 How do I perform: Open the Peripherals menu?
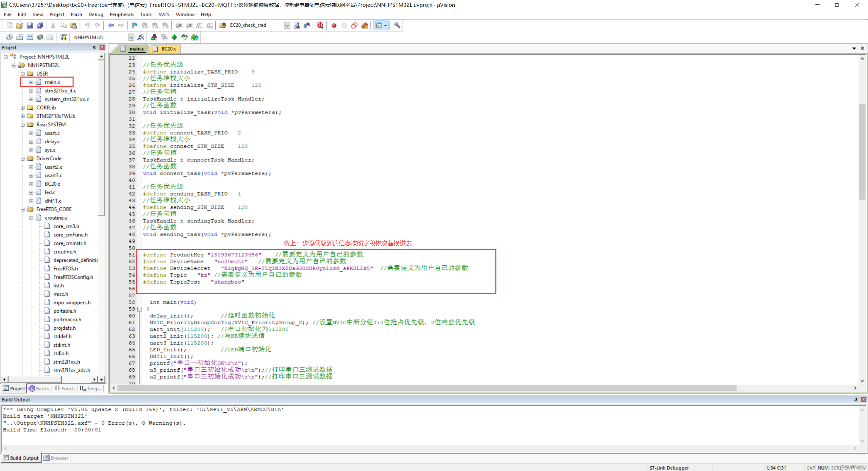(x=121, y=15)
